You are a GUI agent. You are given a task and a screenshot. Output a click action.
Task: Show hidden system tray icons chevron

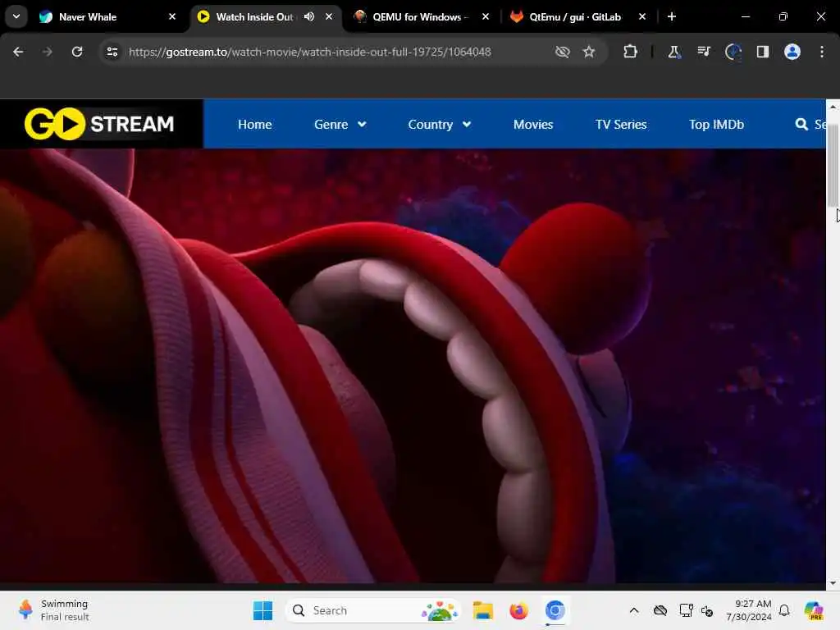coord(634,610)
